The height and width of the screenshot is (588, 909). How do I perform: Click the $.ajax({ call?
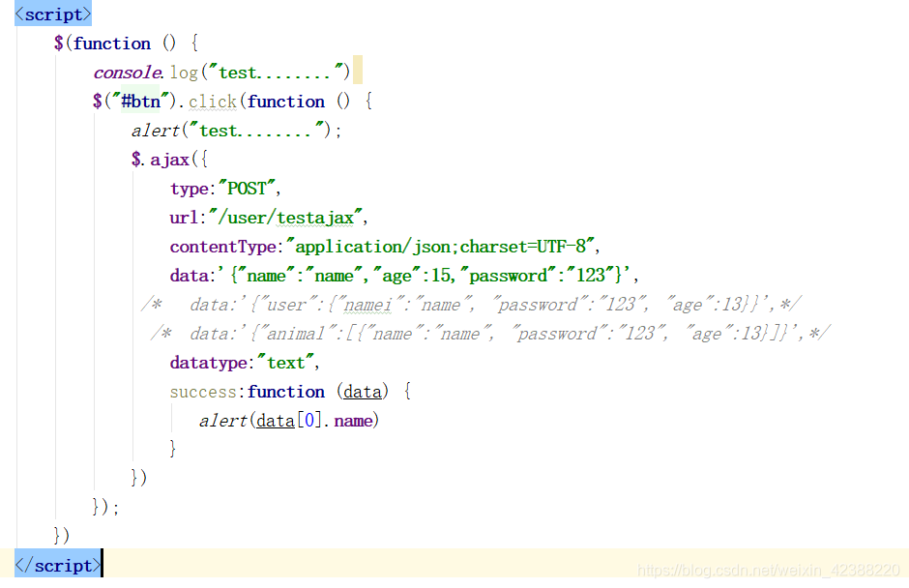tap(169, 160)
